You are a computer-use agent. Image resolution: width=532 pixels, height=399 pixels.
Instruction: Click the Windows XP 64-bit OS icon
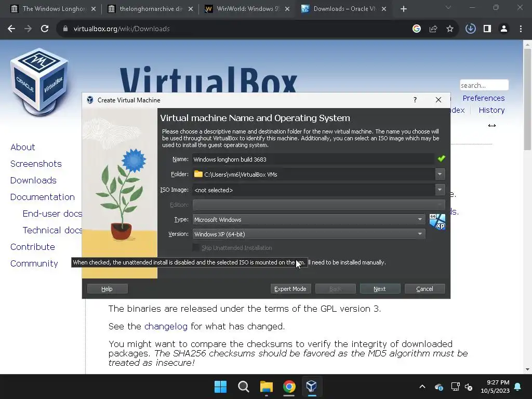437,221
